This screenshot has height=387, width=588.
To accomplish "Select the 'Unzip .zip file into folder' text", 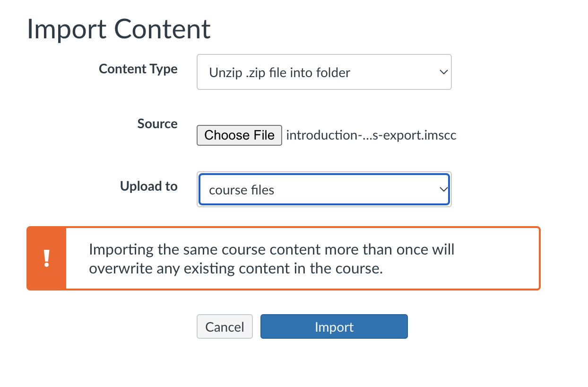I will pyautogui.click(x=279, y=73).
